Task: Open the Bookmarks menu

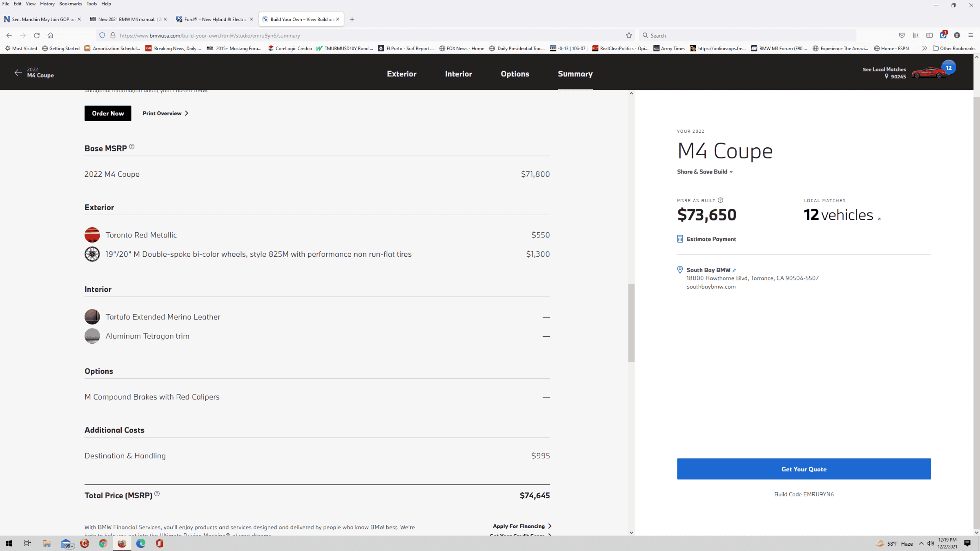Action: tap(70, 4)
